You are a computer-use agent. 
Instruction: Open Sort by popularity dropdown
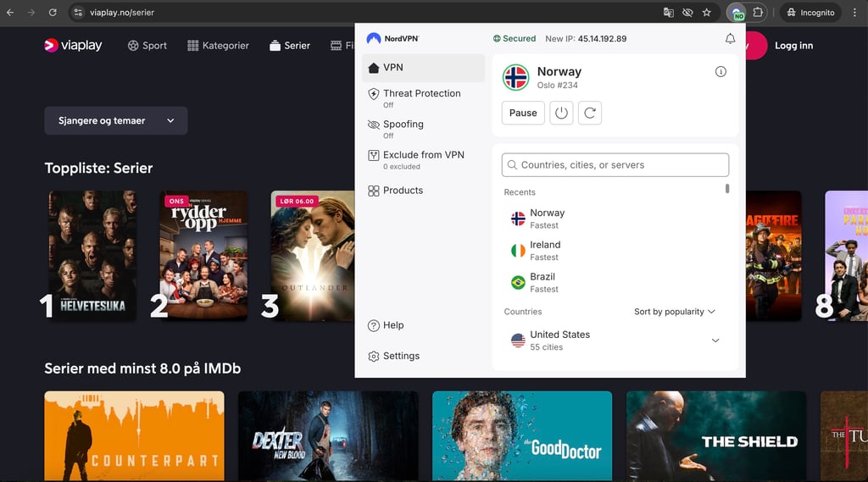point(675,312)
